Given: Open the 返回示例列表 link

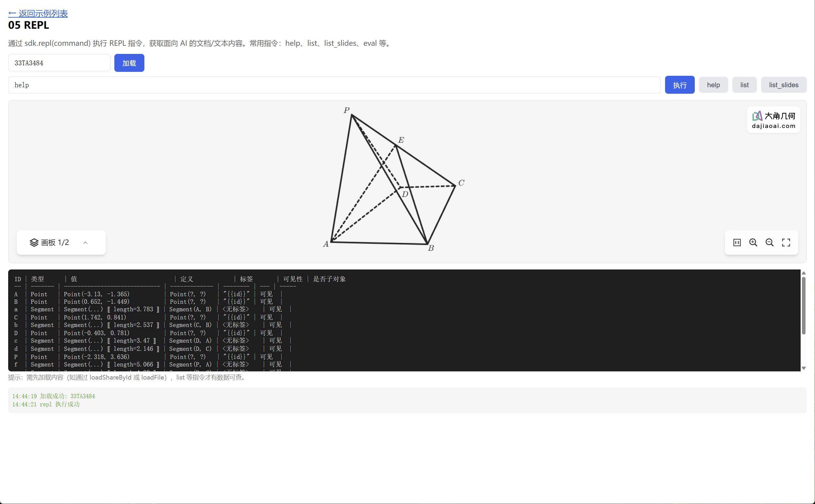Looking at the screenshot, I should pyautogui.click(x=38, y=13).
